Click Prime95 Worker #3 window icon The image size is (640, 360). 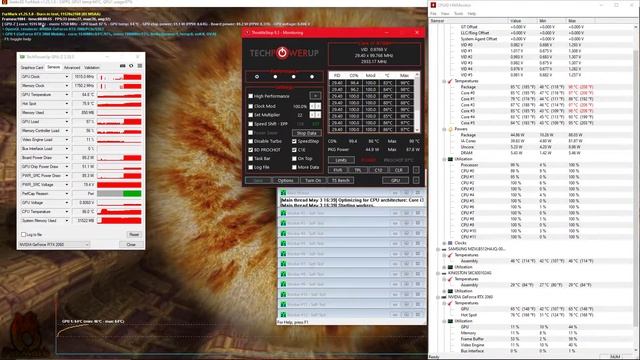tap(283, 233)
